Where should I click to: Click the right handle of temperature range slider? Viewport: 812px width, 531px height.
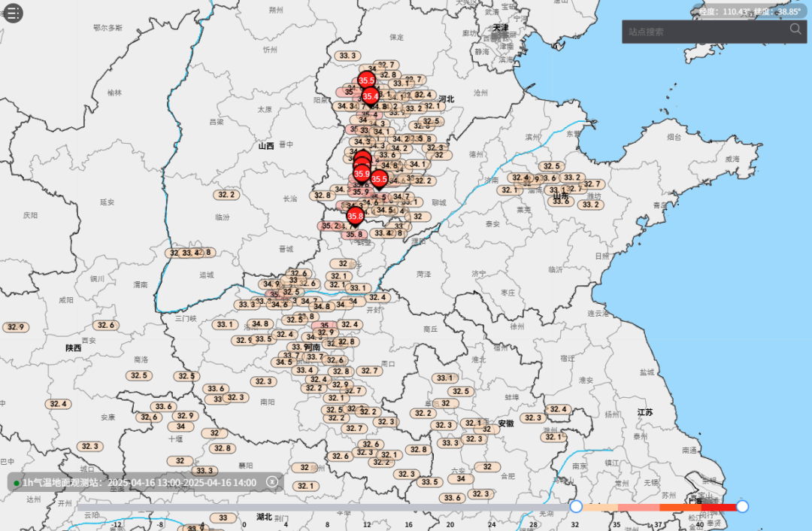click(742, 507)
